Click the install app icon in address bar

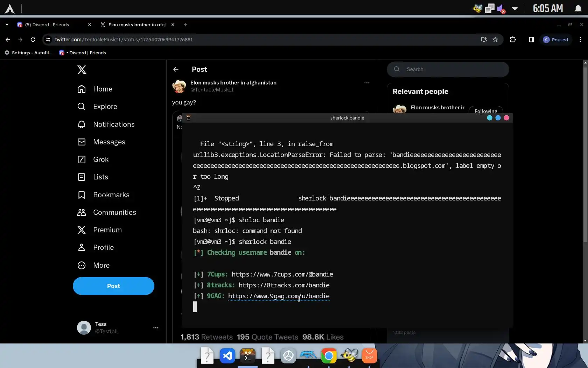(x=484, y=40)
